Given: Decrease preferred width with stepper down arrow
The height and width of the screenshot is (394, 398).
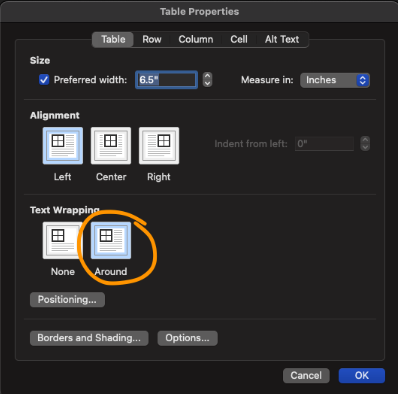Looking at the screenshot, I should coord(207,84).
